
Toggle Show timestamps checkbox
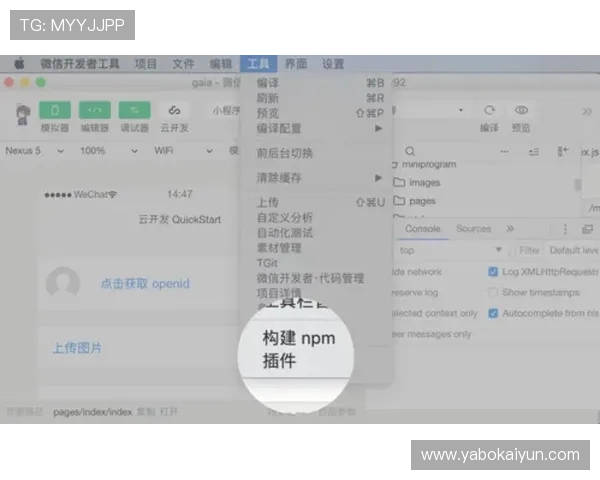click(x=493, y=292)
